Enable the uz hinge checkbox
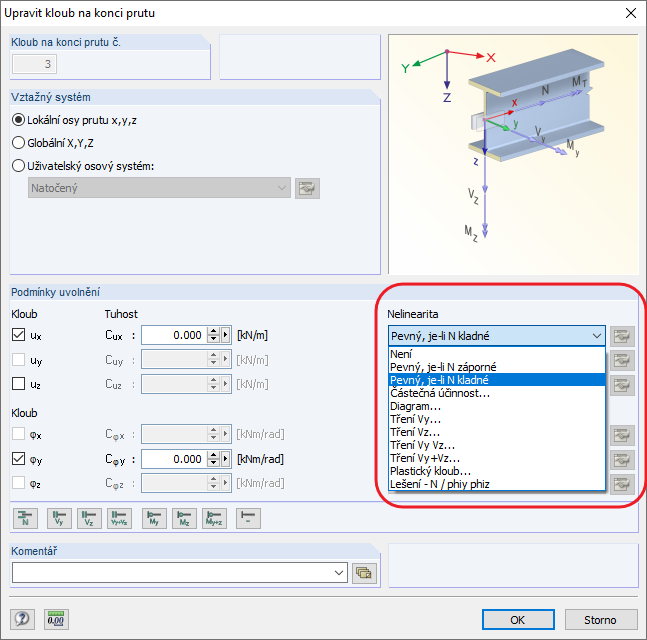This screenshot has width=647, height=640. coord(19,383)
